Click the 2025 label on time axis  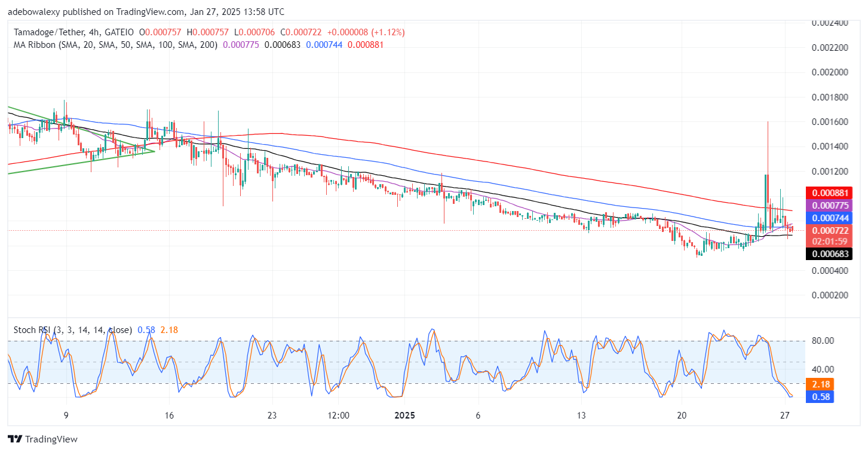(x=405, y=415)
